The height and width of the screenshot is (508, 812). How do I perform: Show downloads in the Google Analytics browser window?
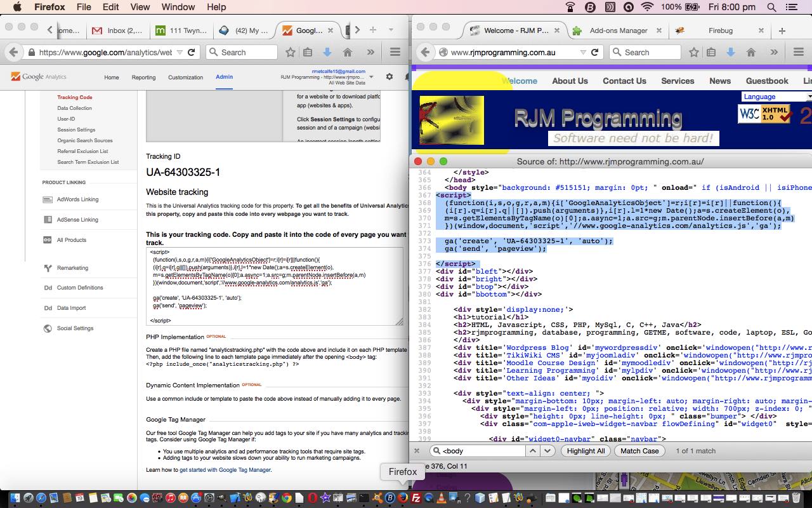[x=327, y=52]
